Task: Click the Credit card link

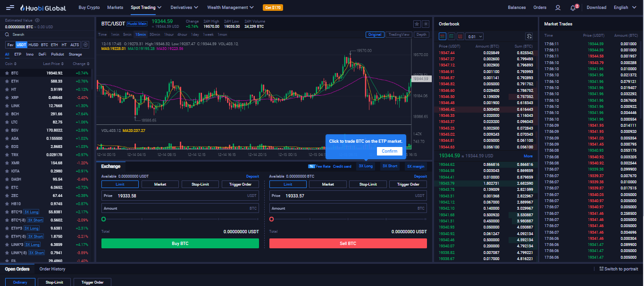Action: pyautogui.click(x=342, y=166)
